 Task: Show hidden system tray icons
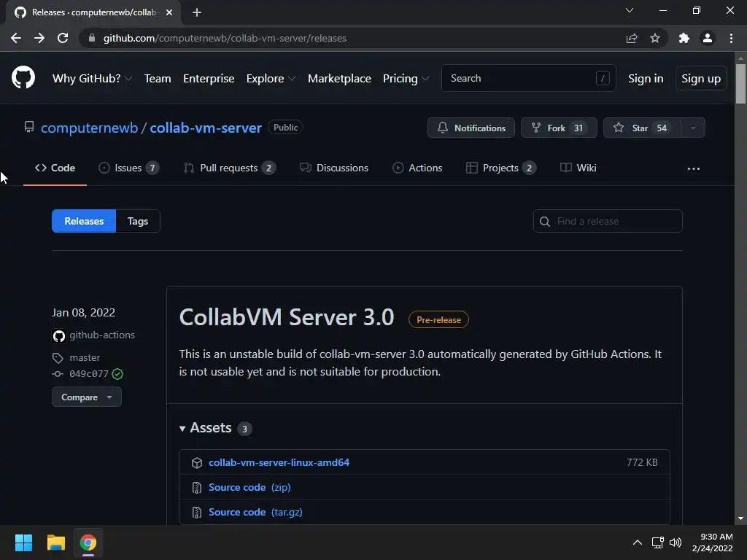point(638,542)
